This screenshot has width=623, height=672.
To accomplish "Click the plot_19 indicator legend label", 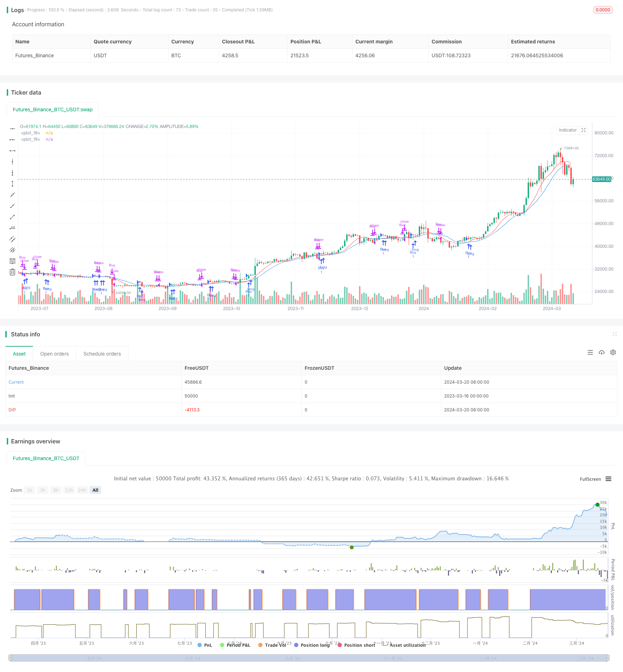I will pos(31,139).
